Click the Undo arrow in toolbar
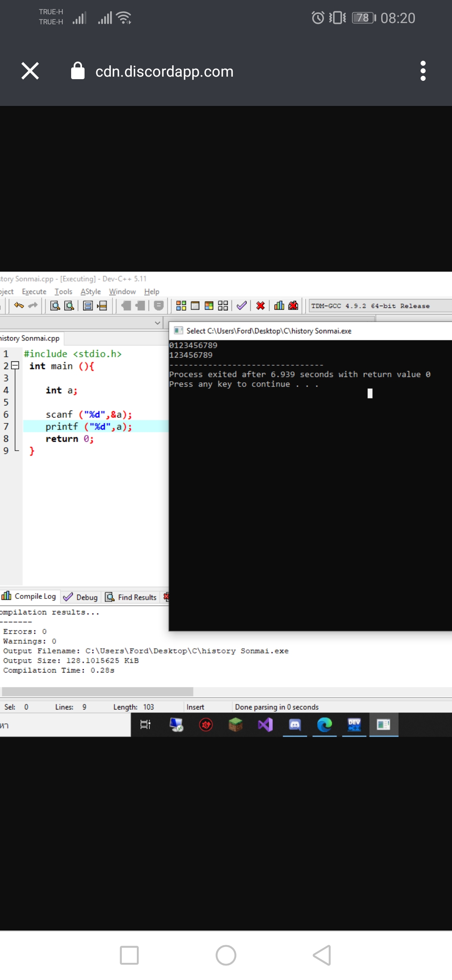 click(x=19, y=306)
